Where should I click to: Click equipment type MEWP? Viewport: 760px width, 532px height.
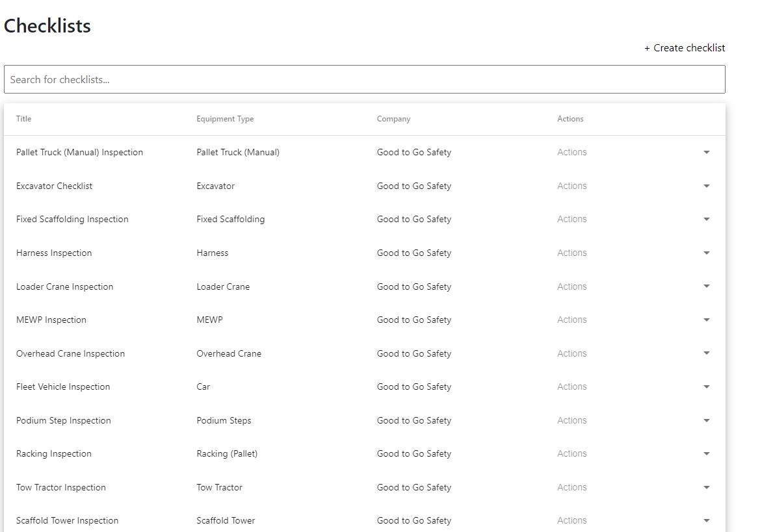[210, 320]
